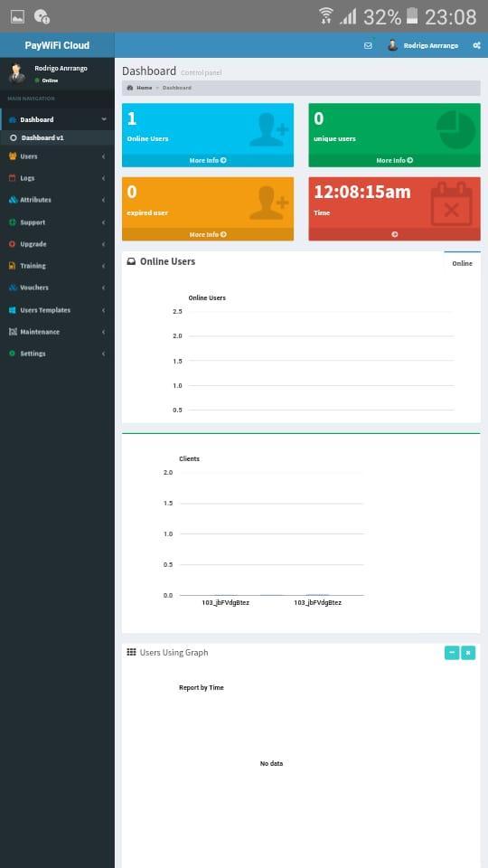Screen dimensions: 488x868
Task: Minimize the Users Using Graph panel
Action: coord(452,653)
